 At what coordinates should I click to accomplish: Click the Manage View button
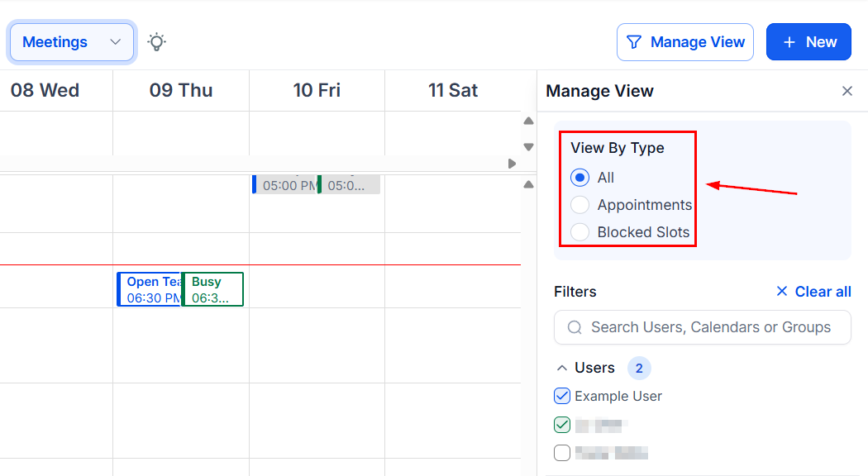tap(684, 42)
